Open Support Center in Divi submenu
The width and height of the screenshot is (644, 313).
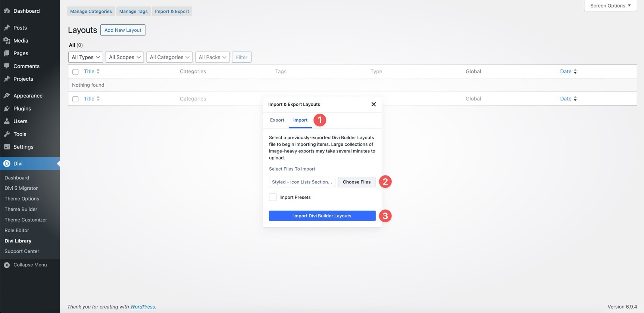(22, 251)
